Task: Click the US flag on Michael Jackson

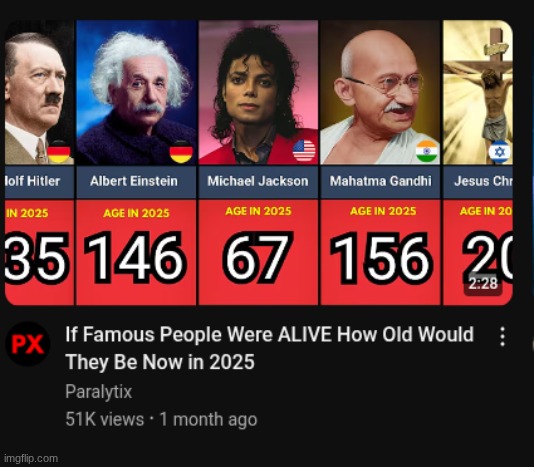Action: click(304, 151)
